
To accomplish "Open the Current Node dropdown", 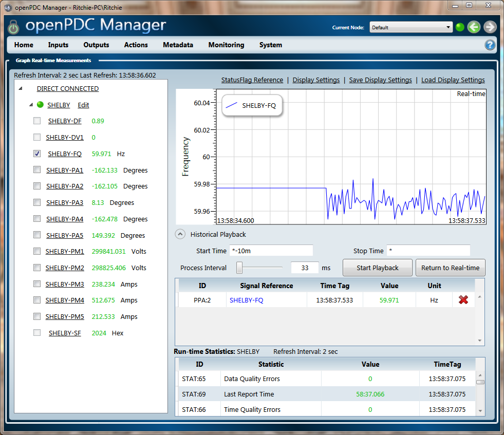I will point(411,27).
